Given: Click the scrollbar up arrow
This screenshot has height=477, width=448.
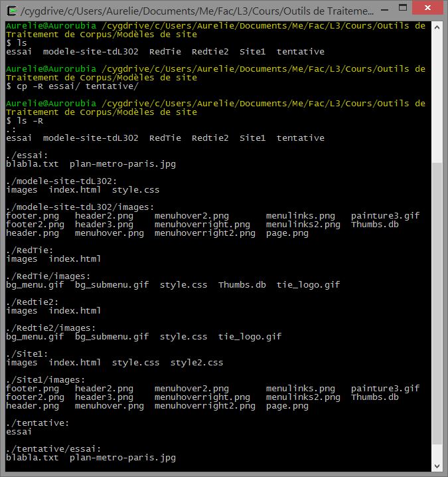Looking at the screenshot, I should click(x=437, y=27).
